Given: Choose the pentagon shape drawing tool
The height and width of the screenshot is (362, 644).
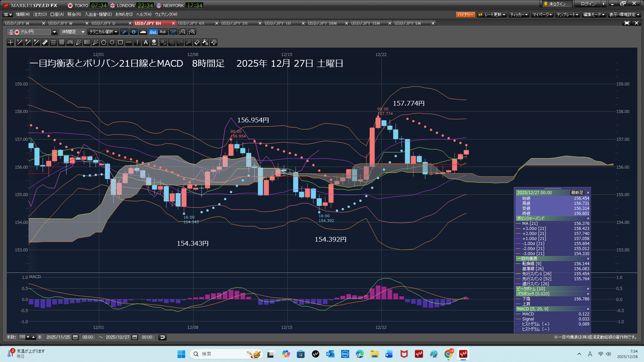Looking at the screenshot, I should click(x=104, y=42).
